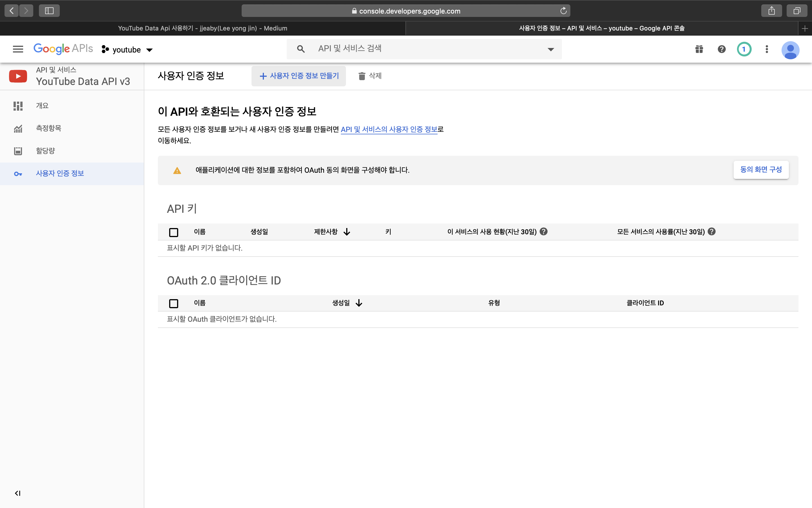
Task: Show help for all services usage column
Action: coord(711,231)
